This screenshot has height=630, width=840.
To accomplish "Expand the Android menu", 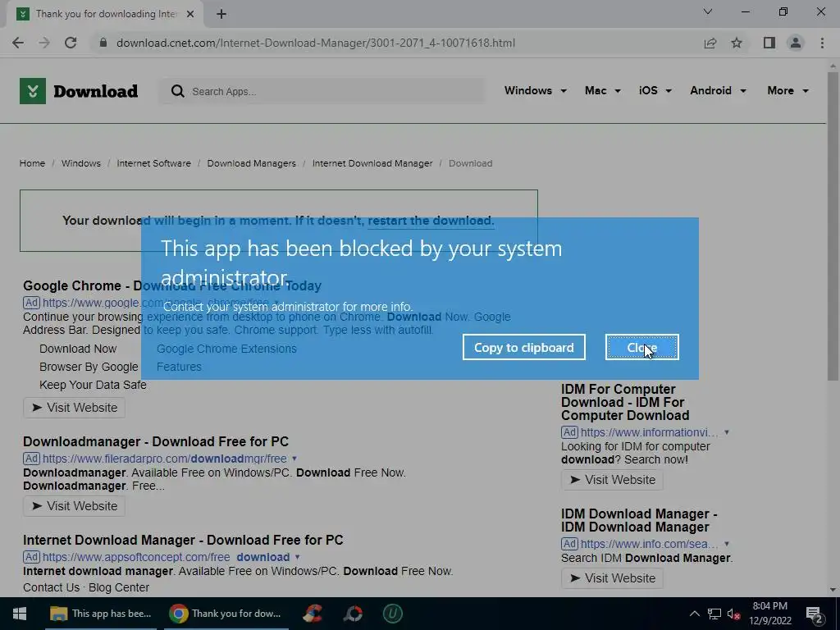I will [x=718, y=90].
